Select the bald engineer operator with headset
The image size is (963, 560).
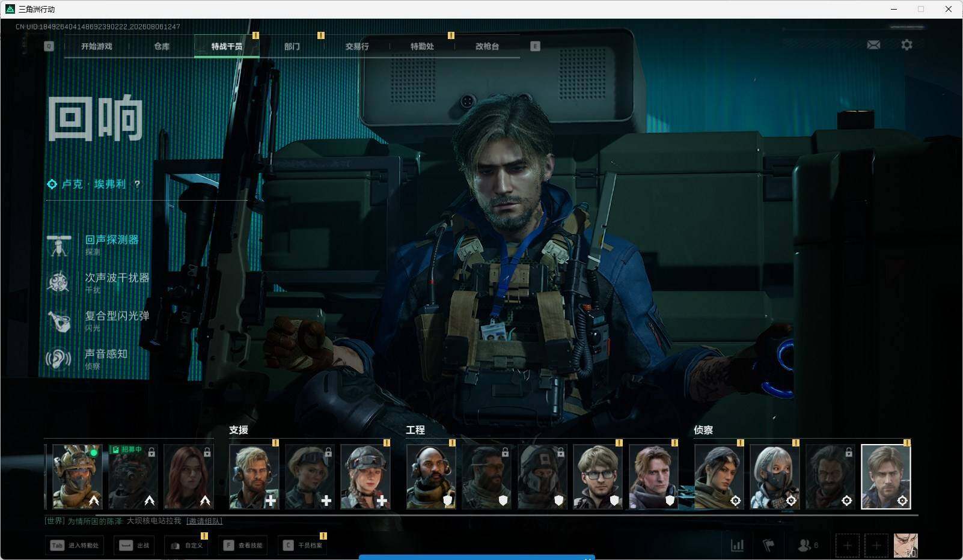click(x=431, y=476)
